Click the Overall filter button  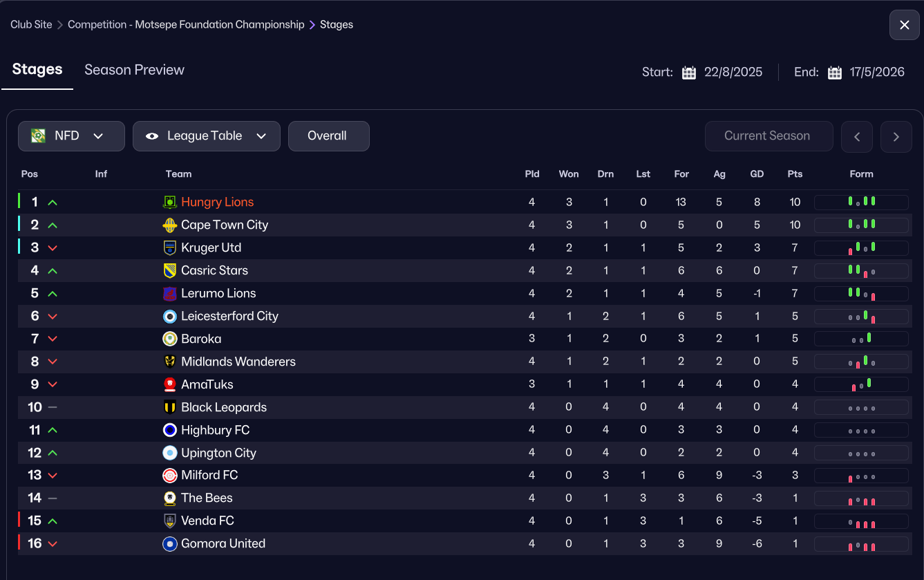(x=328, y=136)
